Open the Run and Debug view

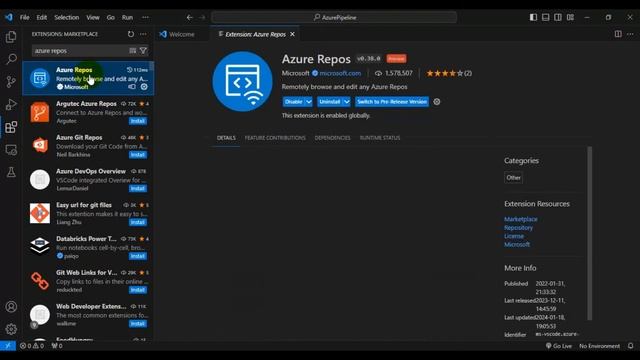tap(11, 104)
